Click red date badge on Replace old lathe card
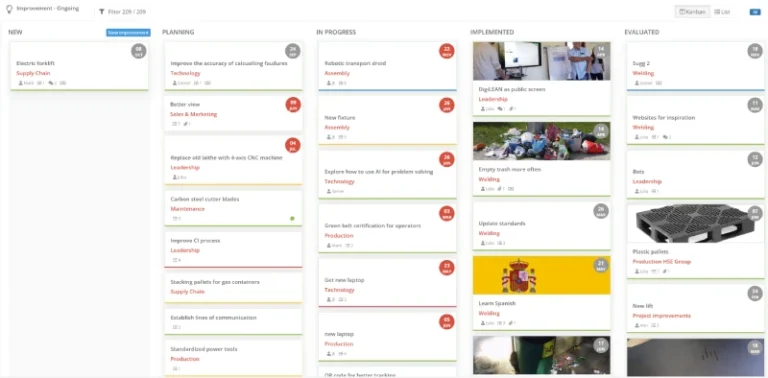 click(293, 145)
